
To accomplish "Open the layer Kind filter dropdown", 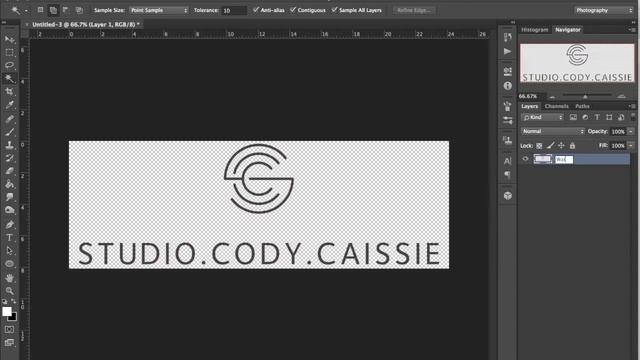I will pos(542,118).
